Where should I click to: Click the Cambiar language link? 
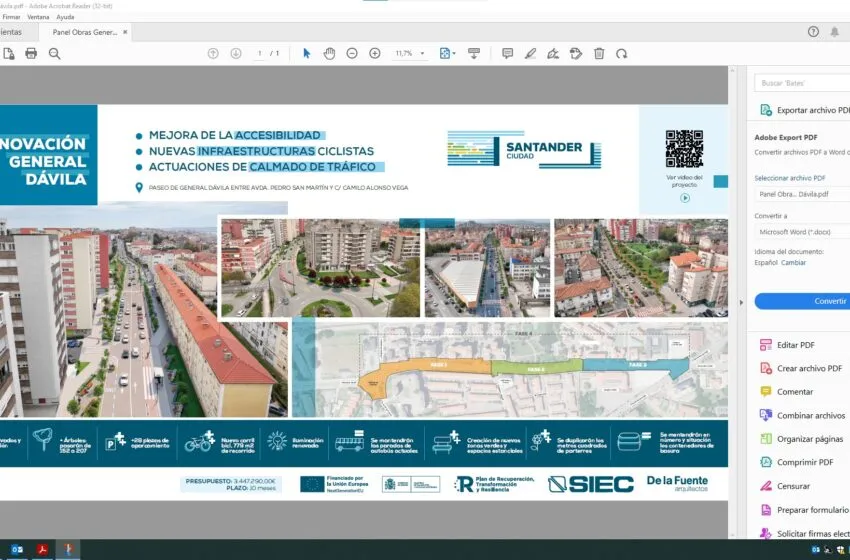point(793,262)
